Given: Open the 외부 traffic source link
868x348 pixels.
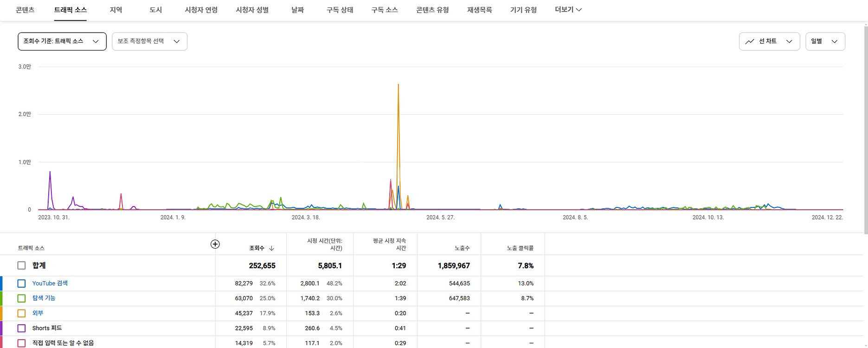Looking at the screenshot, I should (x=38, y=313).
